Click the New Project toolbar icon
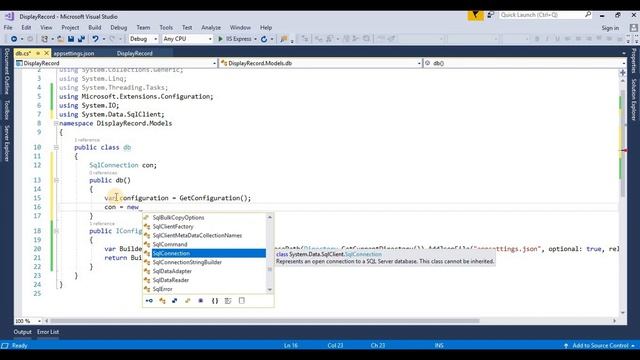640x360 pixels. tap(44, 39)
